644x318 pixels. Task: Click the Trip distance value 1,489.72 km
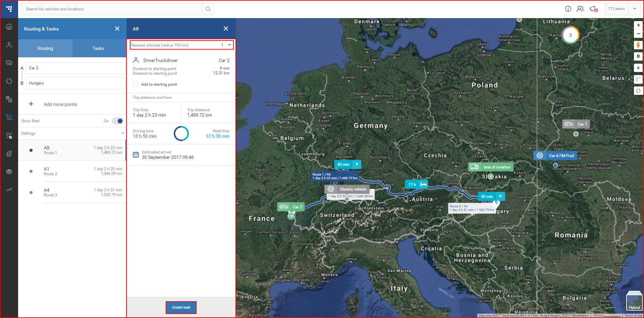200,115
